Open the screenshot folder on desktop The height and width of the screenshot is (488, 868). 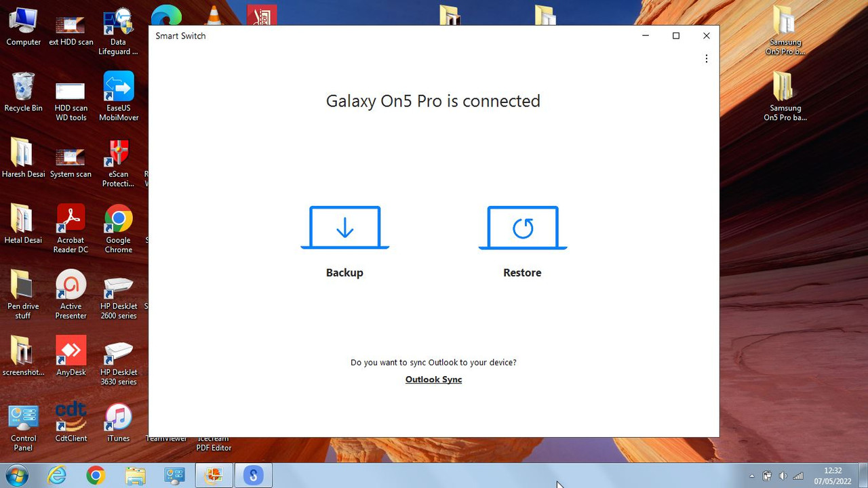point(23,356)
